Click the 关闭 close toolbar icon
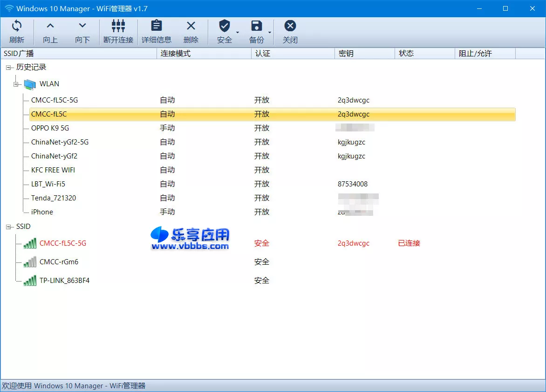This screenshot has width=546, height=392. 290,26
